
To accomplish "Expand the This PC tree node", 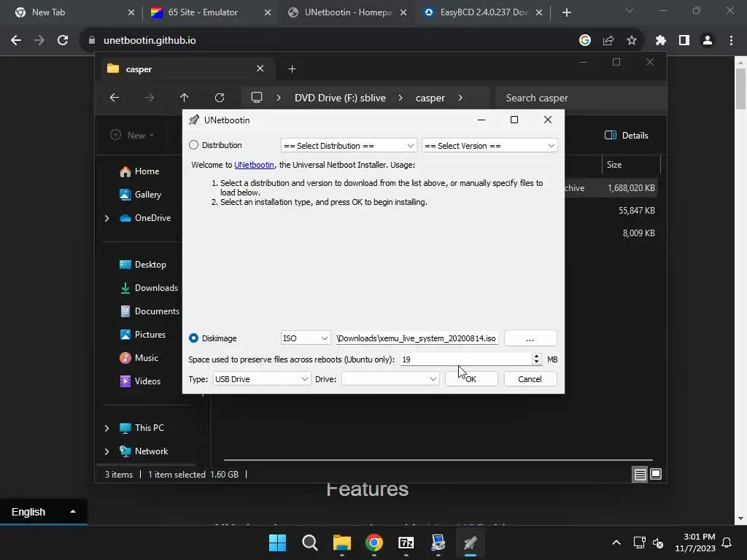I will (x=107, y=428).
